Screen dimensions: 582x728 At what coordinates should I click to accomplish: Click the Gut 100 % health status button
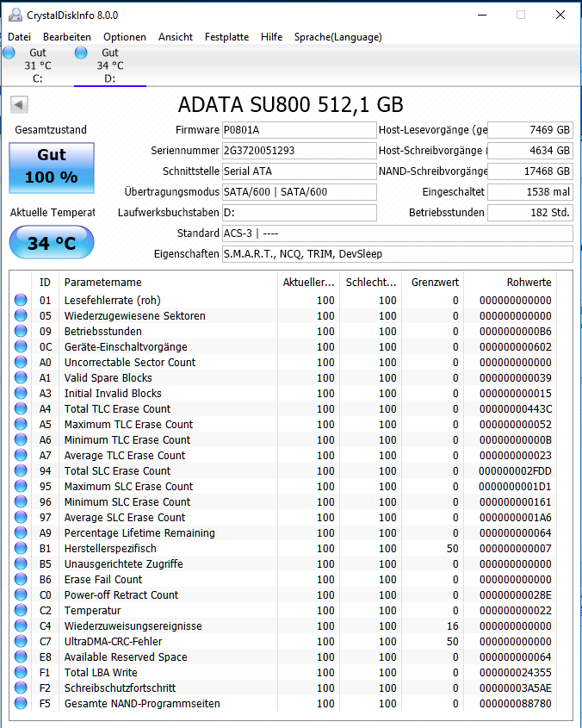[52, 168]
